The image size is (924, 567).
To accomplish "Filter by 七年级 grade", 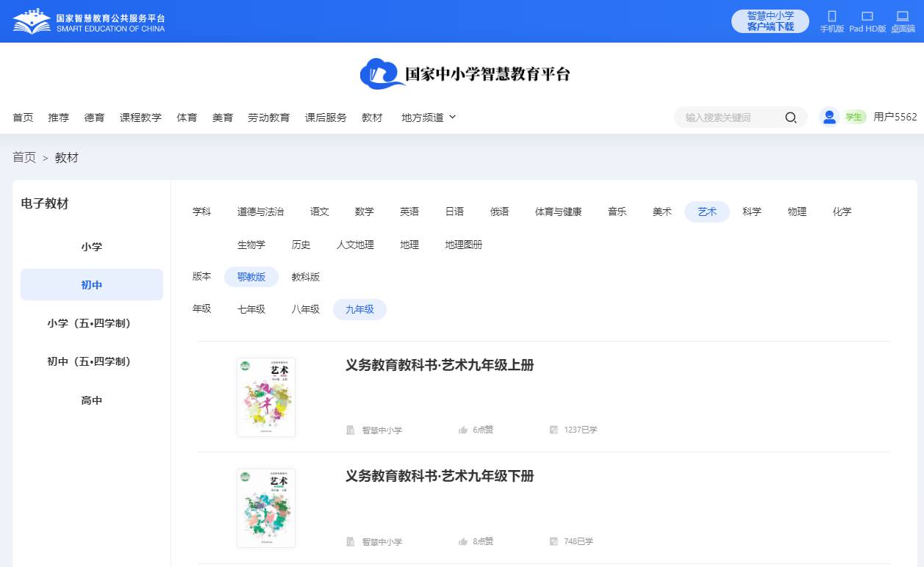I will pyautogui.click(x=251, y=309).
